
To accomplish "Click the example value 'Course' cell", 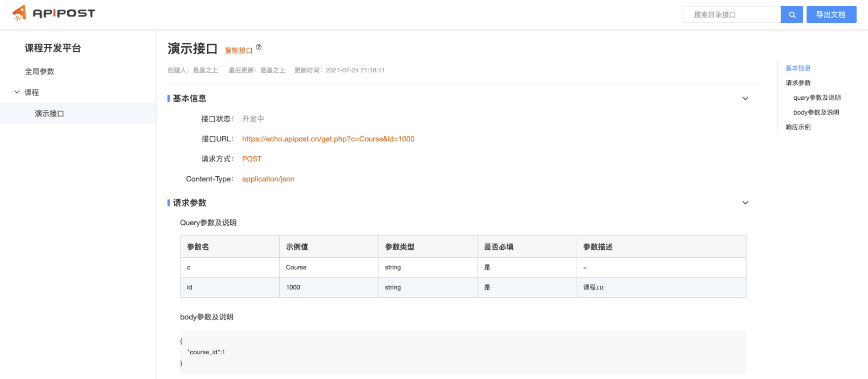I will coord(329,268).
